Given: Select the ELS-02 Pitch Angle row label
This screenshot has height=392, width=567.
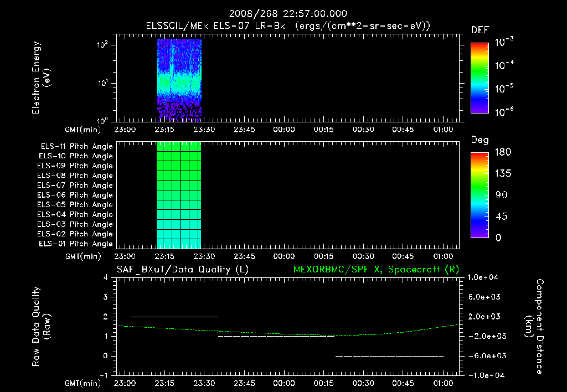Looking at the screenshot, I should pos(75,234).
